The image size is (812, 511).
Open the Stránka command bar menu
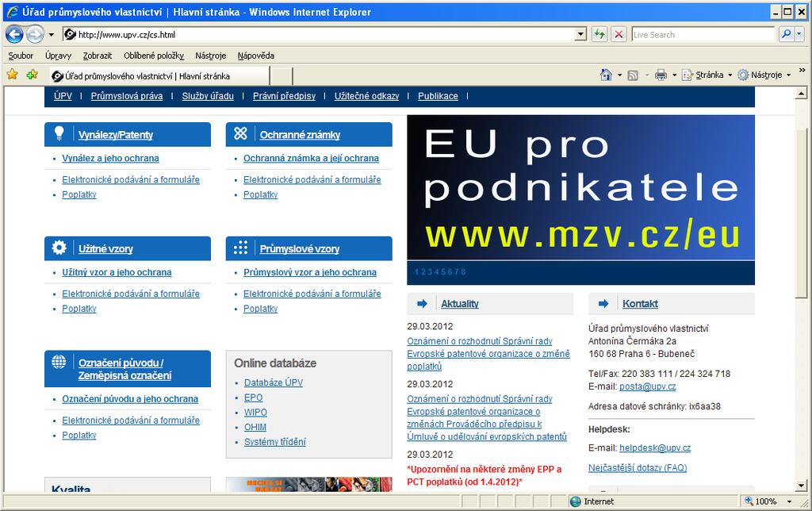point(707,75)
